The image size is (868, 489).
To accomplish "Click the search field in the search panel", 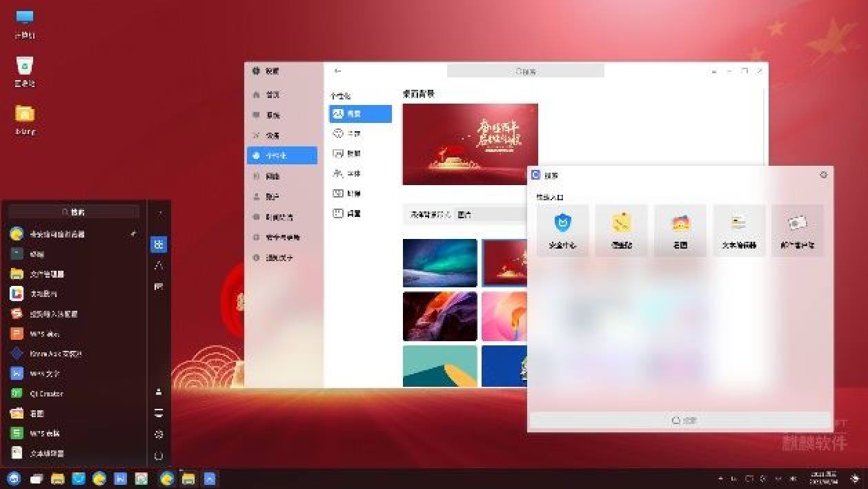I will point(680,420).
